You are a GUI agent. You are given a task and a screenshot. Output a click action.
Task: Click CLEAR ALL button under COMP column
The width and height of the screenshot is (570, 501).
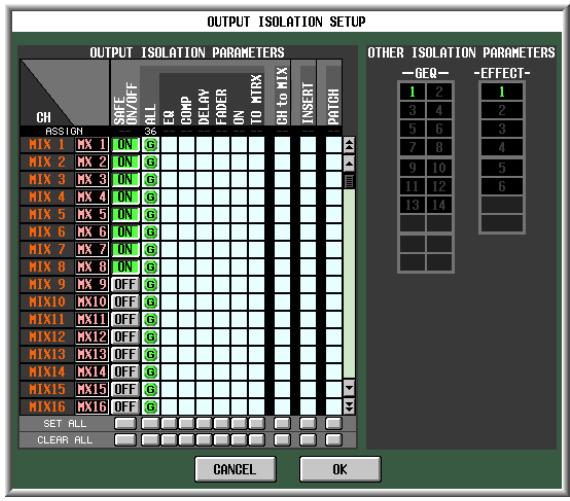click(x=186, y=440)
